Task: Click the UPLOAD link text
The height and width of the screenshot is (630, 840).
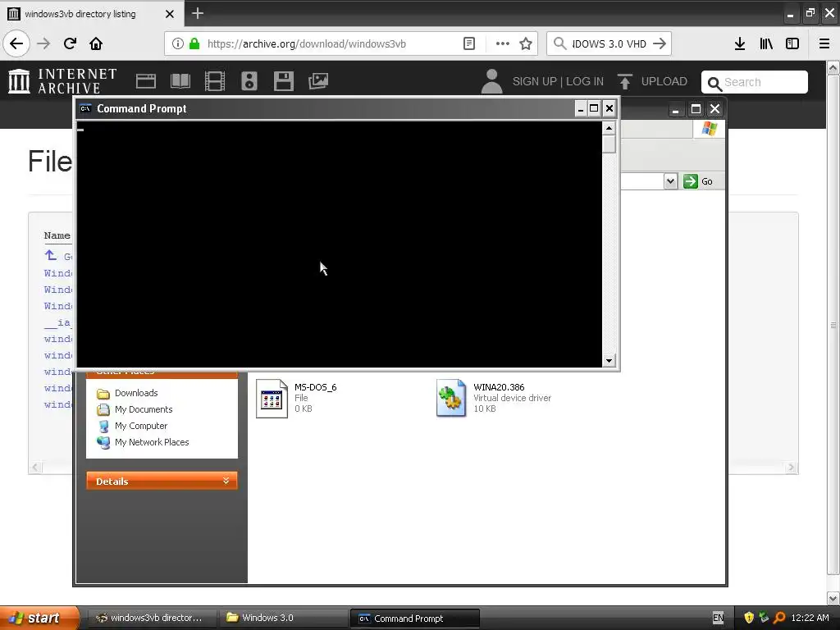Action: 664,81
